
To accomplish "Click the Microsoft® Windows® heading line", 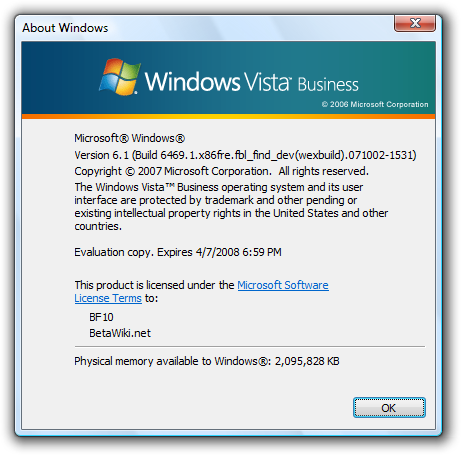I will click(x=130, y=138).
